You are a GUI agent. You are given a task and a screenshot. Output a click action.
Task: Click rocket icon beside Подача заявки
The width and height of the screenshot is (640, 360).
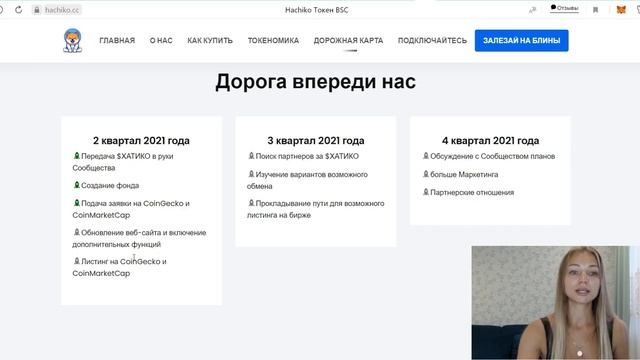(x=76, y=202)
